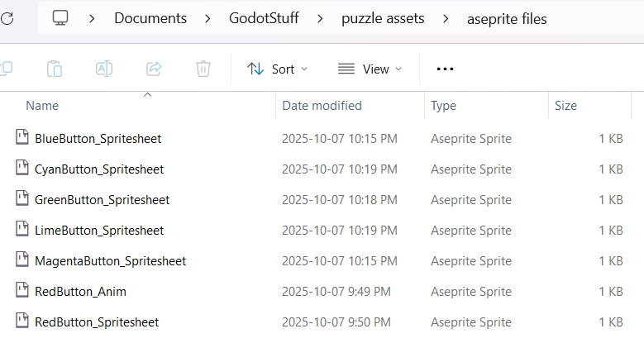Click the Paste toolbar icon
The width and height of the screenshot is (644, 343).
(x=55, y=69)
